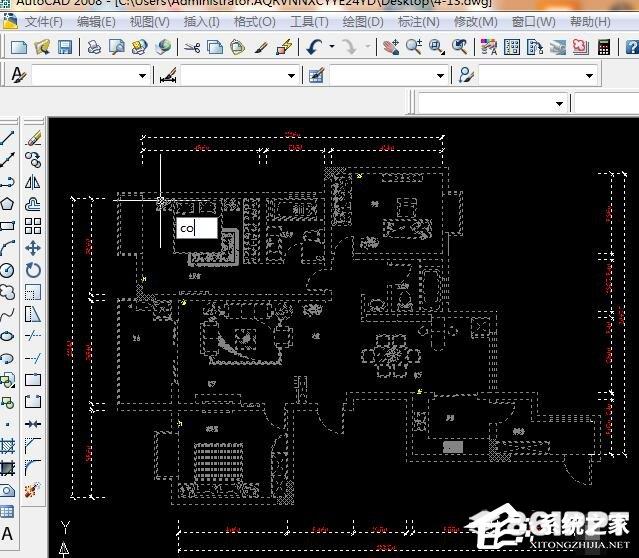Select the Chamfer tool

(33, 446)
